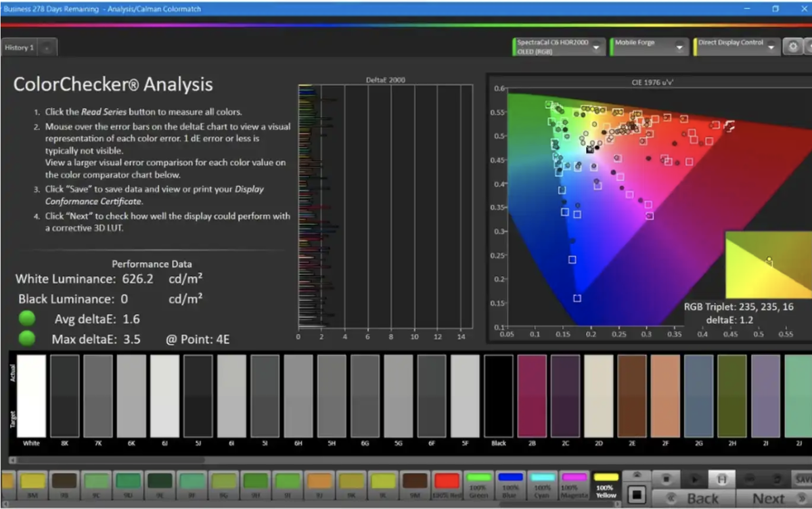The image size is (812, 509).
Task: Click the Next button
Action: click(x=774, y=498)
